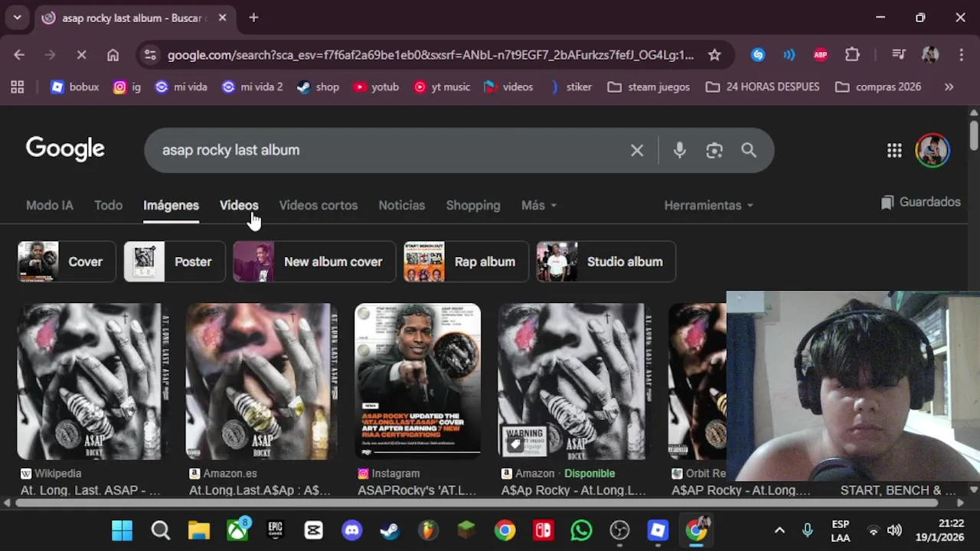This screenshot has width=980, height=551.
Task: Filter images by the Cover chip
Action: 67,262
